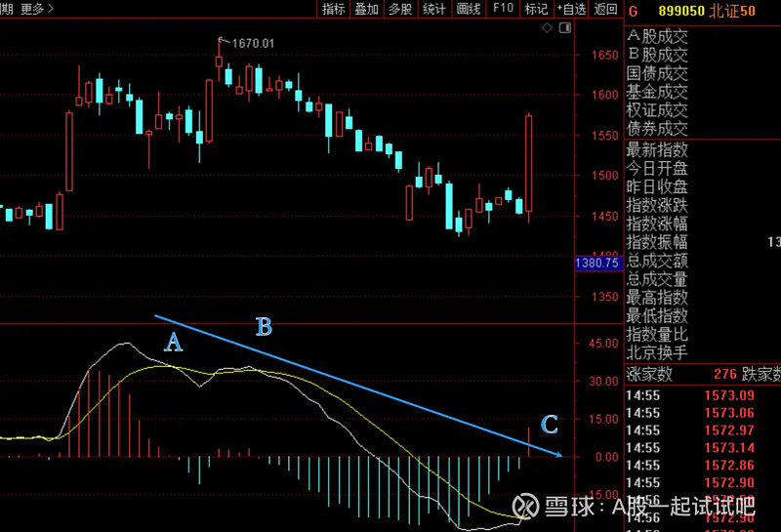
Task: Open F10 company info
Action: point(503,9)
